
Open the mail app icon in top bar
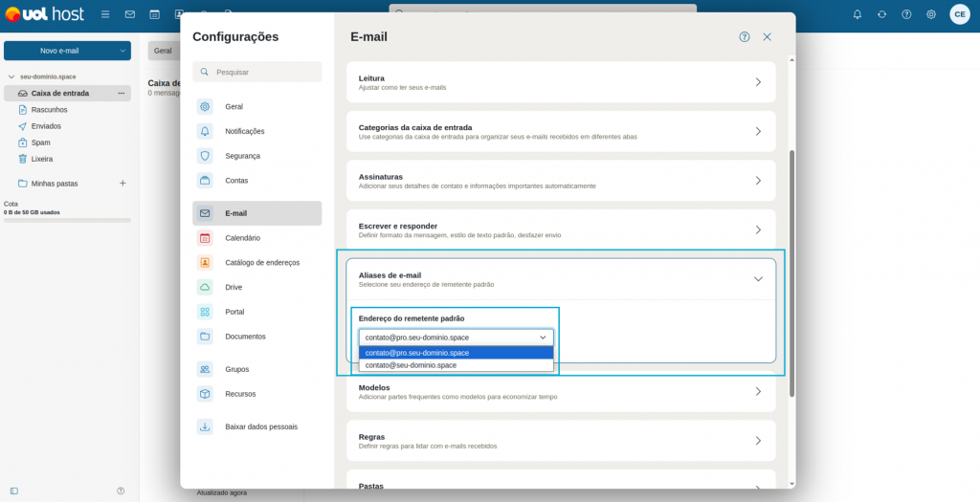click(x=130, y=13)
